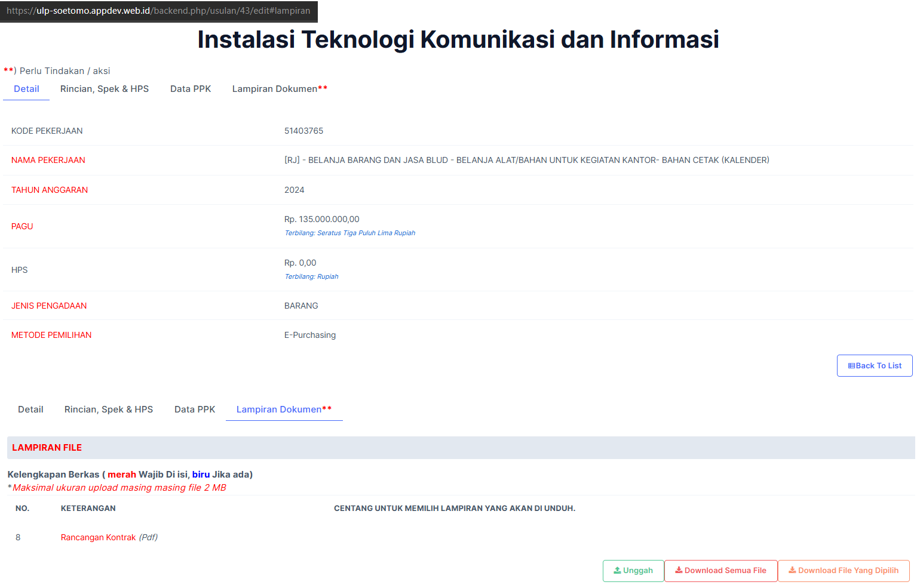Switch to the lower Data PPK tab
917x588 pixels.
pyautogui.click(x=195, y=410)
